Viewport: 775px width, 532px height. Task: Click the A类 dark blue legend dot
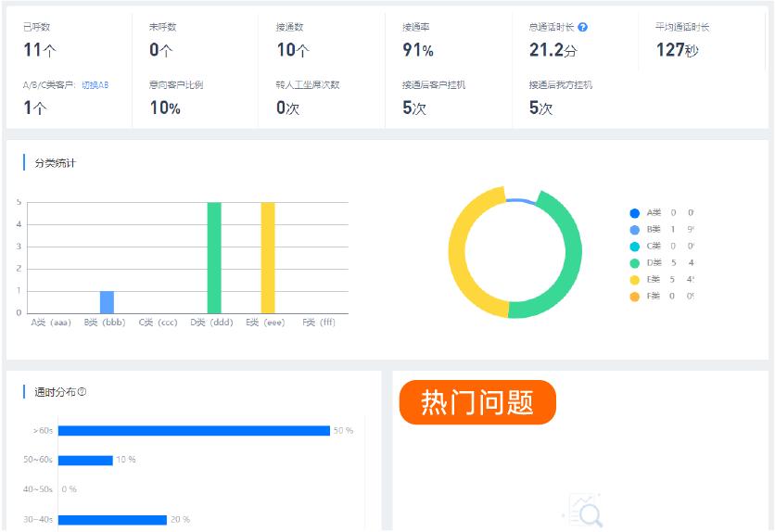pos(635,213)
